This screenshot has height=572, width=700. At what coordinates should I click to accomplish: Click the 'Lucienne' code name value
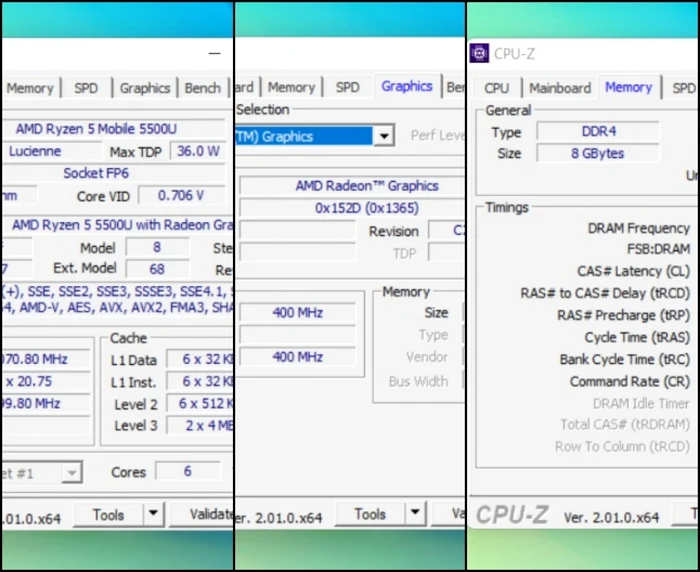coord(51,151)
